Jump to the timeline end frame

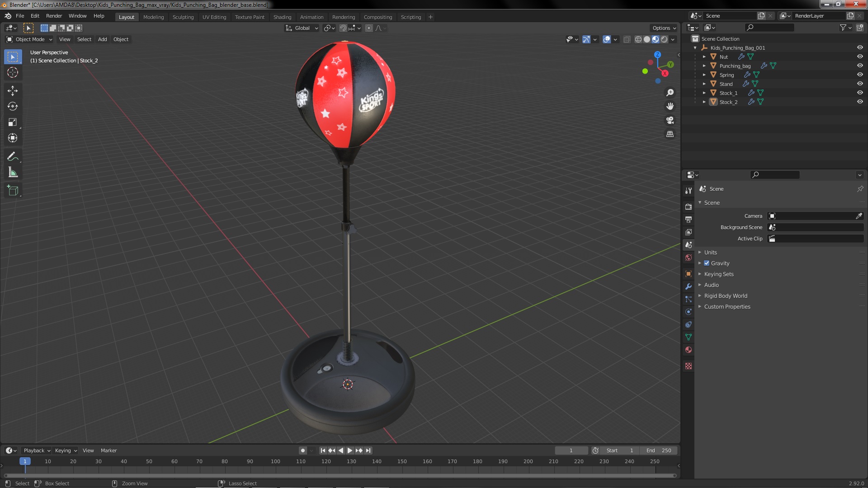pyautogui.click(x=368, y=450)
